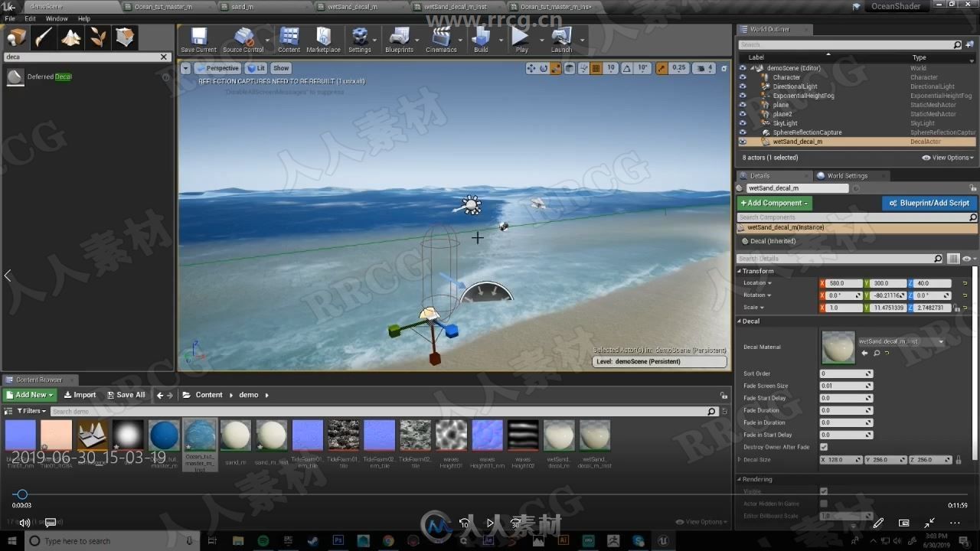Select the translate gizmo tool in viewport
980x551 pixels.
(531, 68)
